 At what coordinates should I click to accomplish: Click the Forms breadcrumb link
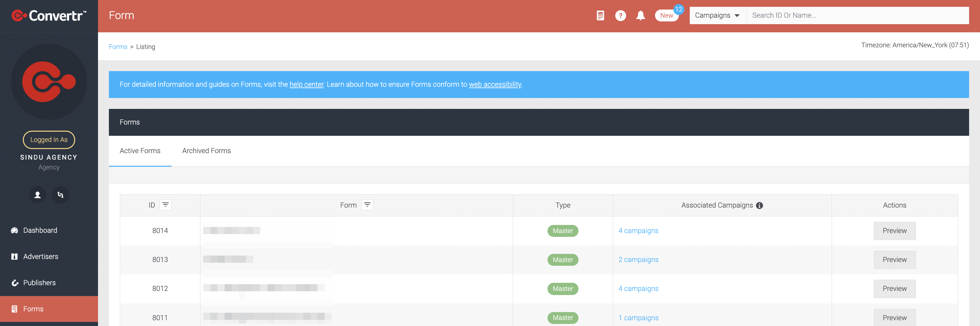(x=118, y=47)
